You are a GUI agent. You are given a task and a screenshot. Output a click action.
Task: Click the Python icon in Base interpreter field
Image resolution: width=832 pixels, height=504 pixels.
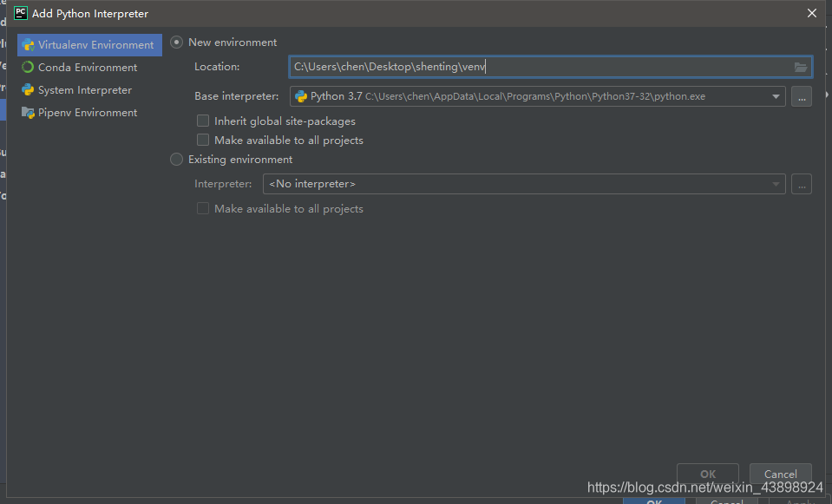pyautogui.click(x=301, y=96)
